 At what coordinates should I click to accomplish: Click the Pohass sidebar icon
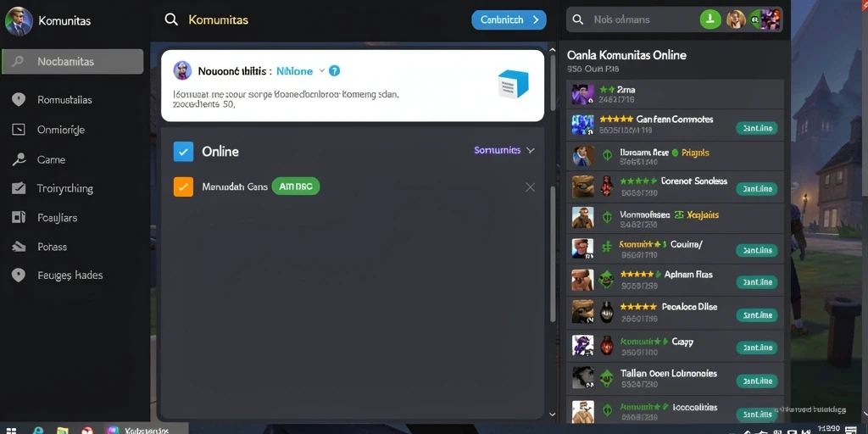pyautogui.click(x=19, y=247)
